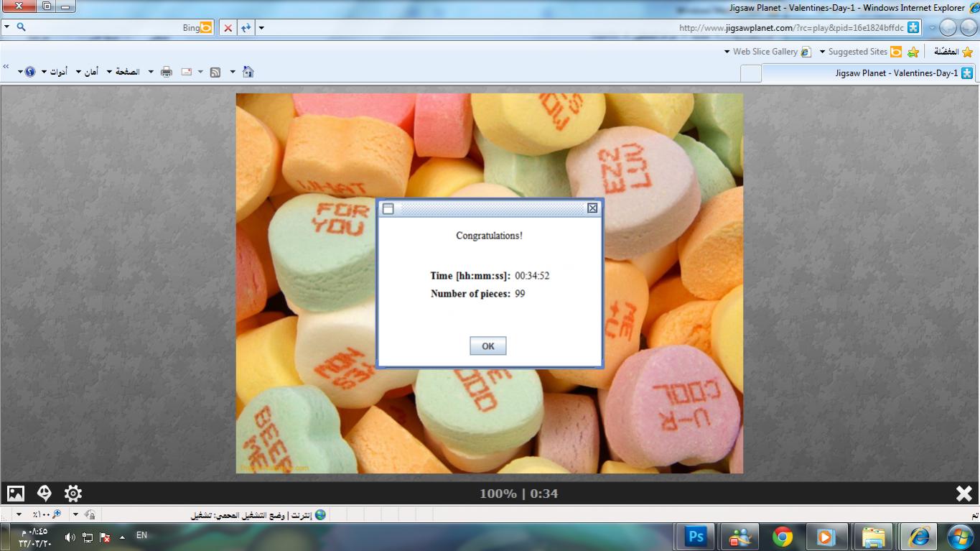Close the Congratulations popup with its X

click(x=592, y=208)
